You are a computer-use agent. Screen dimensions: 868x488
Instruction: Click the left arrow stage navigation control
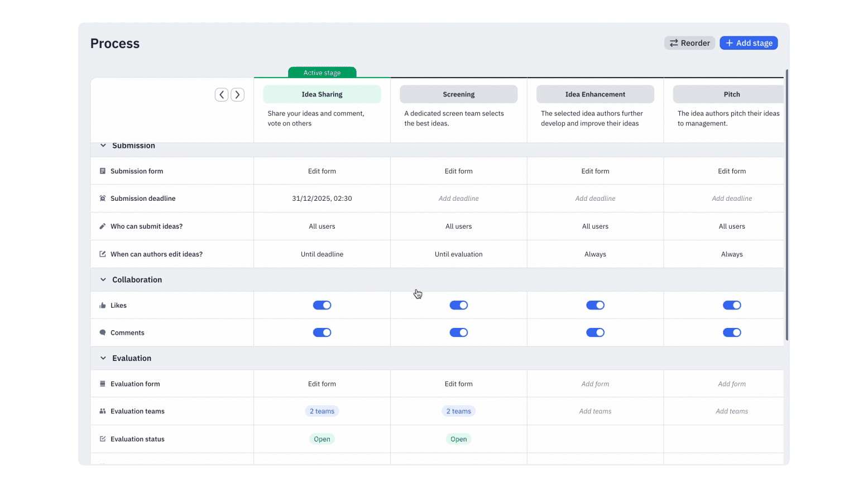[x=222, y=94]
